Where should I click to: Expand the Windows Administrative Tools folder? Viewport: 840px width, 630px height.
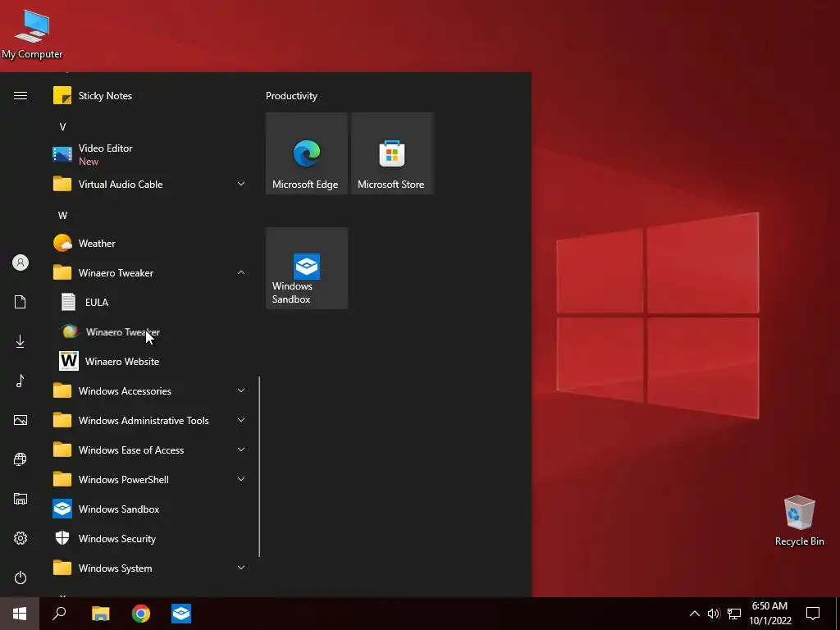[150, 421]
